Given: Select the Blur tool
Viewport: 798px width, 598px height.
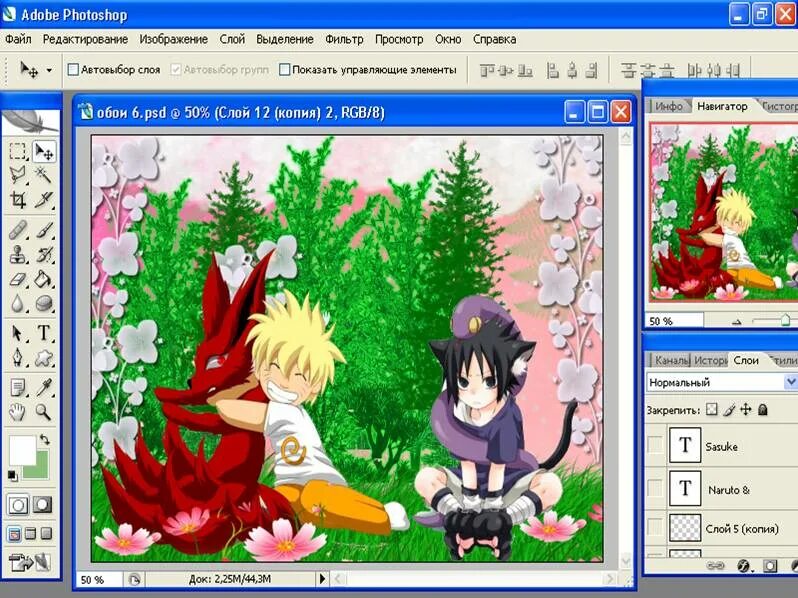Looking at the screenshot, I should point(18,303).
